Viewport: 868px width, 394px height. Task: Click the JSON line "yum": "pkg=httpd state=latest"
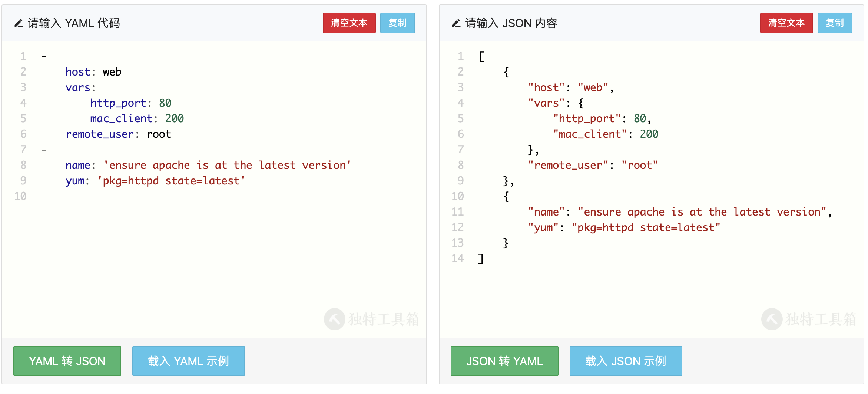coord(625,227)
